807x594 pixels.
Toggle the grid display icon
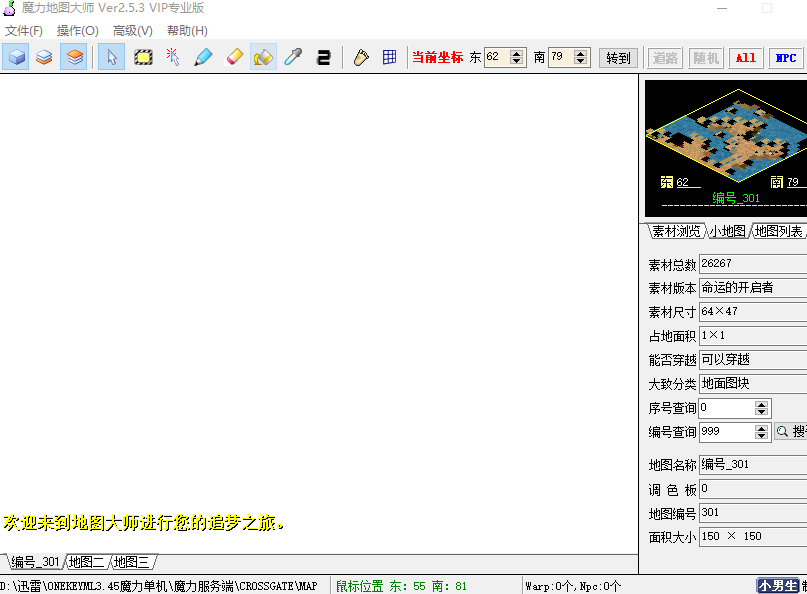pyautogui.click(x=389, y=57)
